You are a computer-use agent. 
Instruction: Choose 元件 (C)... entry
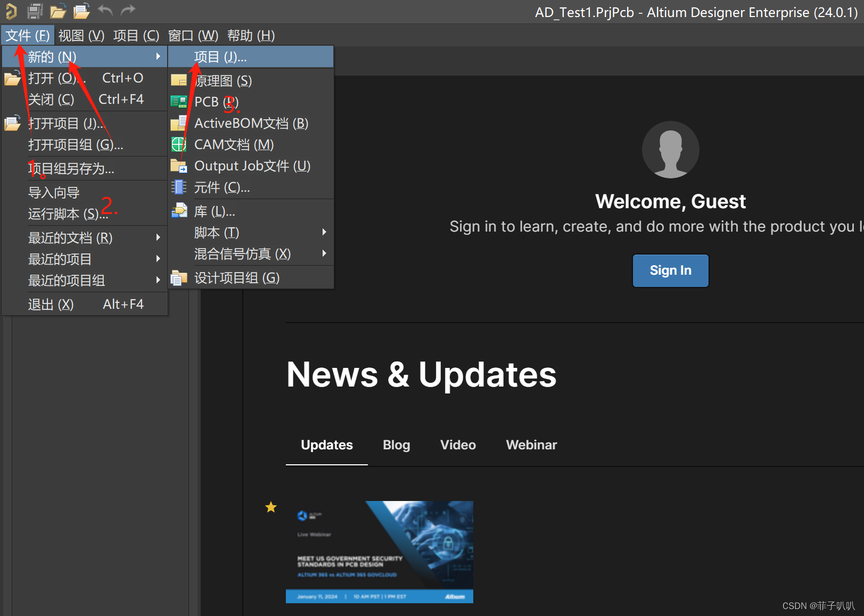[x=251, y=187]
